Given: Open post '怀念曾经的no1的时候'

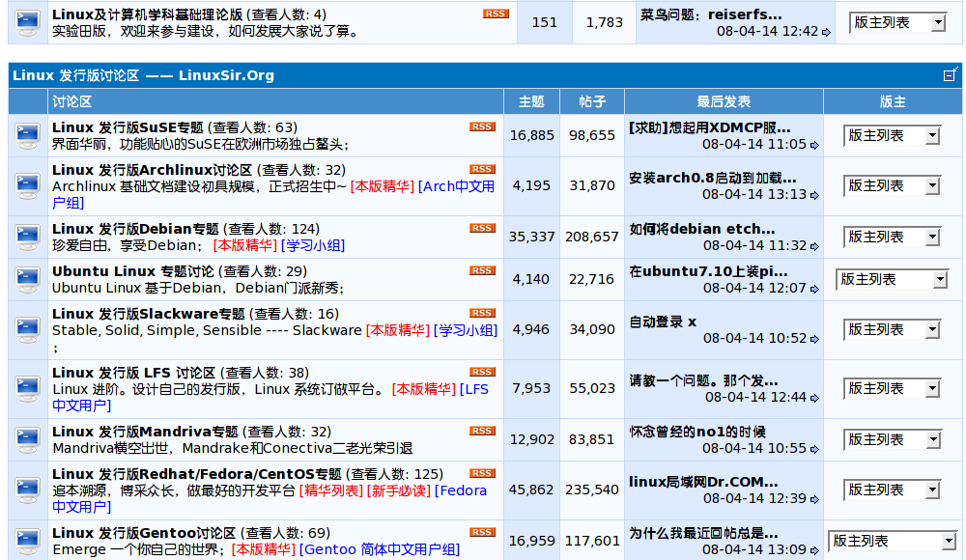Looking at the screenshot, I should 697,432.
